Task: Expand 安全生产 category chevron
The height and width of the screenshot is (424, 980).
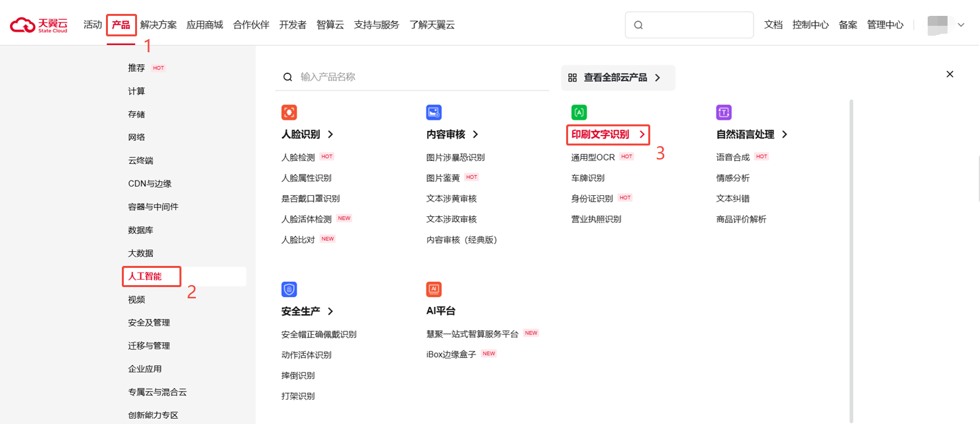Action: [330, 311]
